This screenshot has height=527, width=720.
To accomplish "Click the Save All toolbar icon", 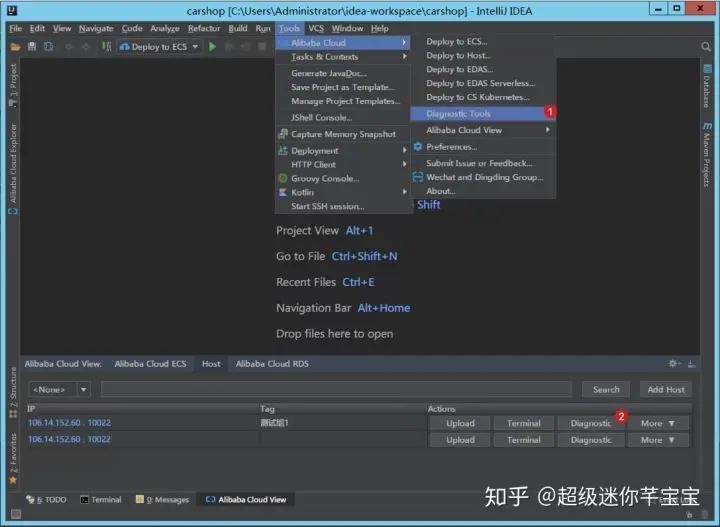I will (x=32, y=46).
